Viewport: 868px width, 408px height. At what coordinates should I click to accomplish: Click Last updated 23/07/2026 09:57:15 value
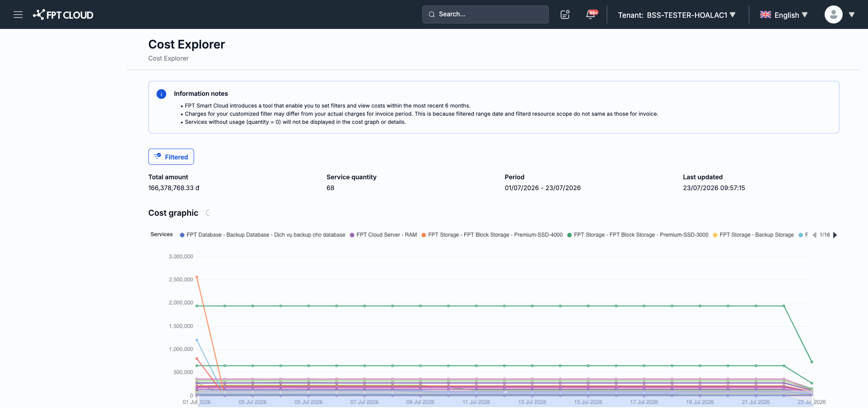714,188
